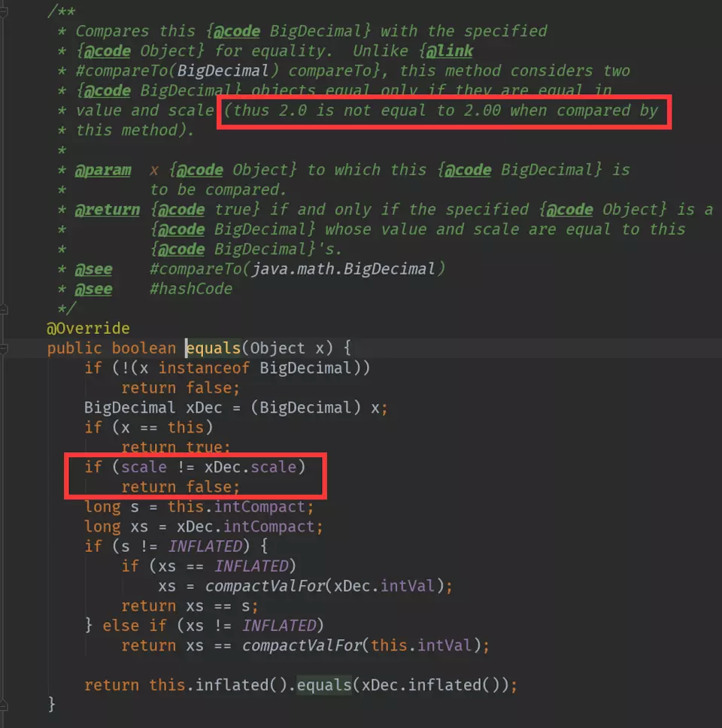This screenshot has height=728, width=722.
Task: Collapse the equals method fold marker in gutter
Action: 3,348
